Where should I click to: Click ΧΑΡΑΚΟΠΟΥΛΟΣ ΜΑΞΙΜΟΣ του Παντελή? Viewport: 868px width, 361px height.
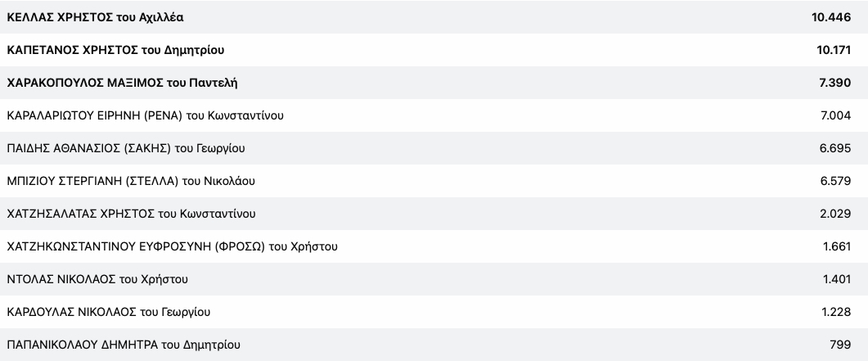(122, 83)
